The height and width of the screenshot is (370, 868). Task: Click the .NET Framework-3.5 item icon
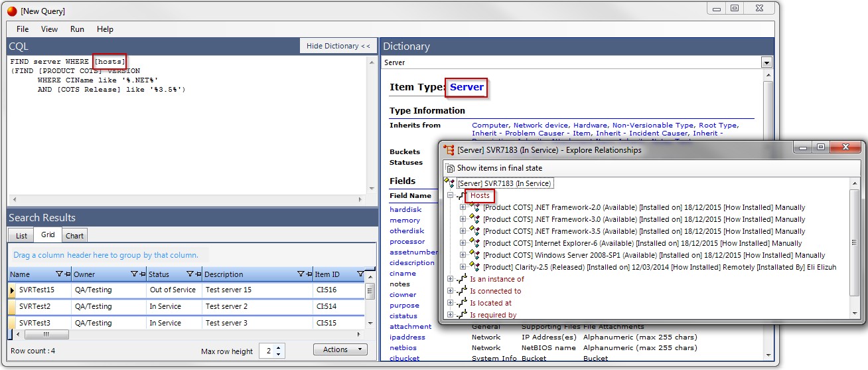tap(475, 231)
